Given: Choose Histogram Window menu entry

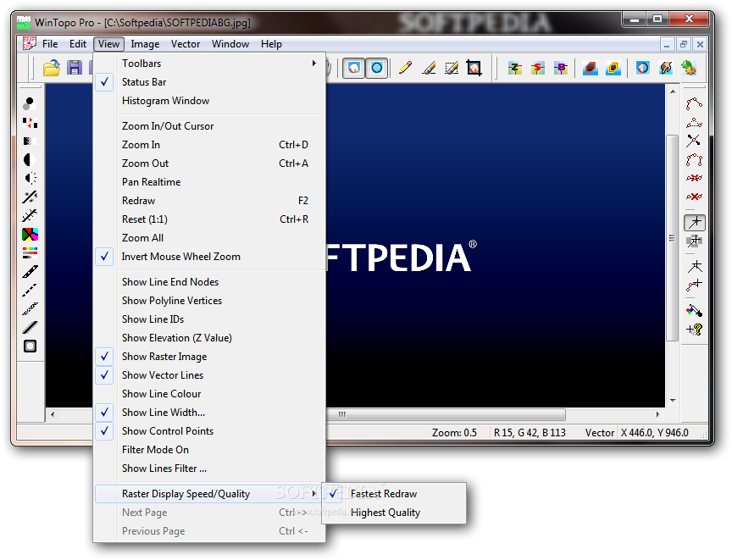Looking at the screenshot, I should coord(209,101).
